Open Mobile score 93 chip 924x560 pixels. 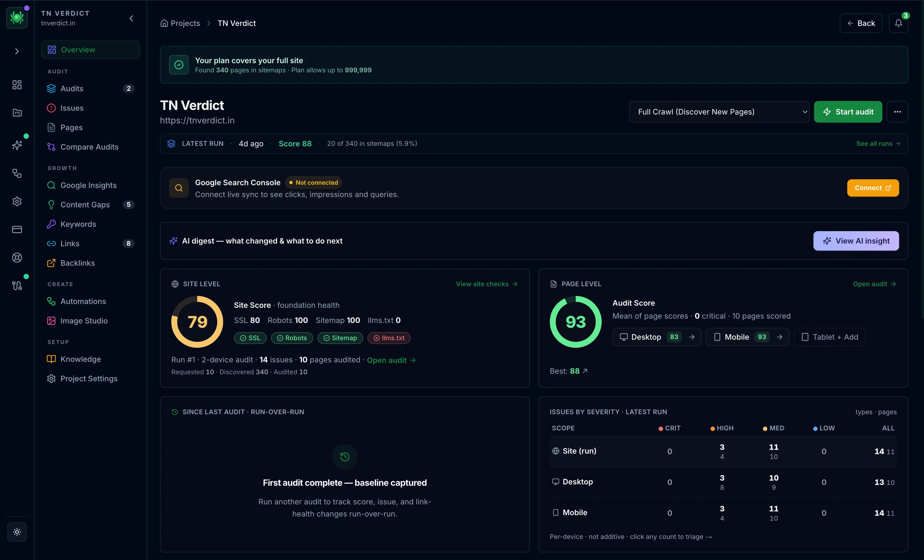point(747,337)
